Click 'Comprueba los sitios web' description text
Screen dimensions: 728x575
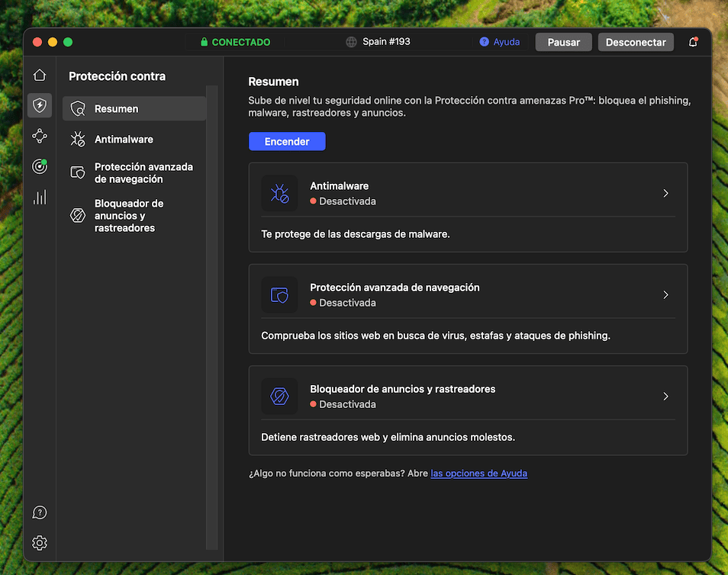point(436,336)
